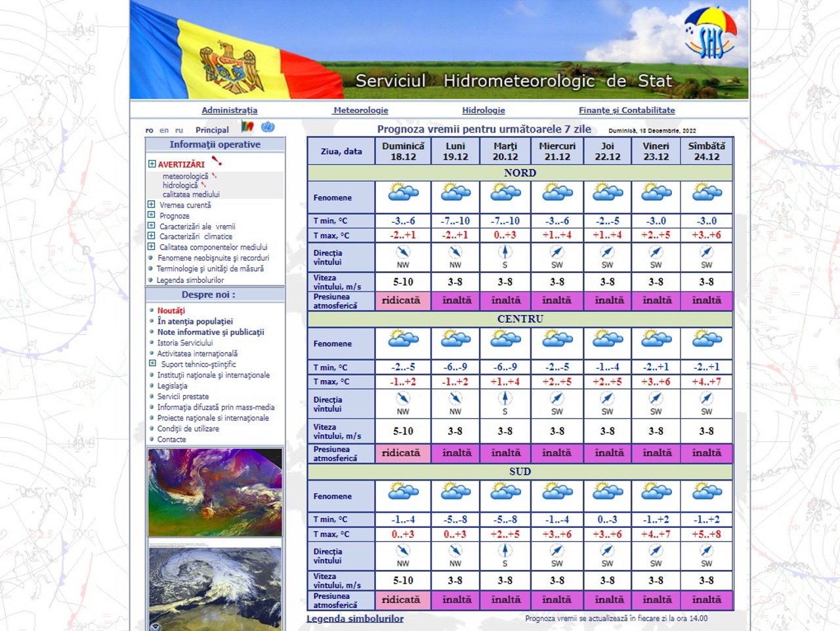840x631 pixels.
Task: Switch site language to Russian (ru)
Action: (x=179, y=131)
